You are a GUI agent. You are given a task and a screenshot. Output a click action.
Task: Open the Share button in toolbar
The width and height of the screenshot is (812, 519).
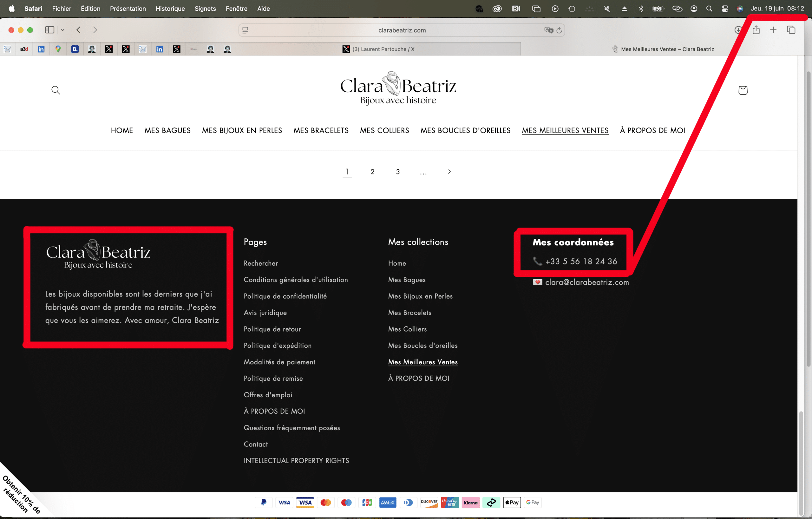pyautogui.click(x=756, y=30)
